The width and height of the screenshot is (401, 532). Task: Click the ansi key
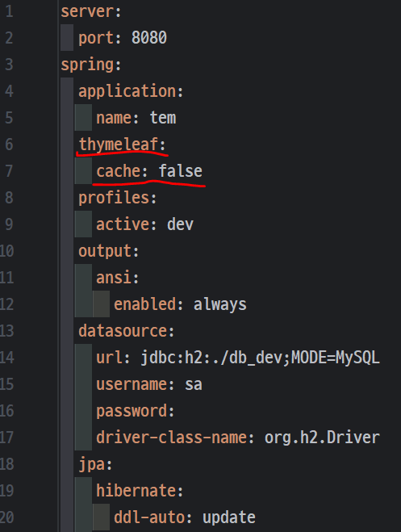[x=114, y=278]
